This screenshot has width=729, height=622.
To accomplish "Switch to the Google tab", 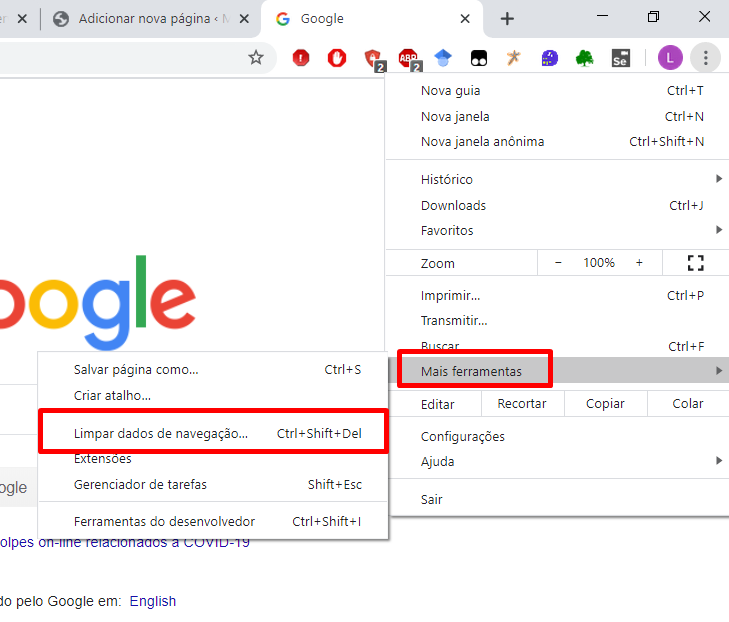I will (372, 19).
